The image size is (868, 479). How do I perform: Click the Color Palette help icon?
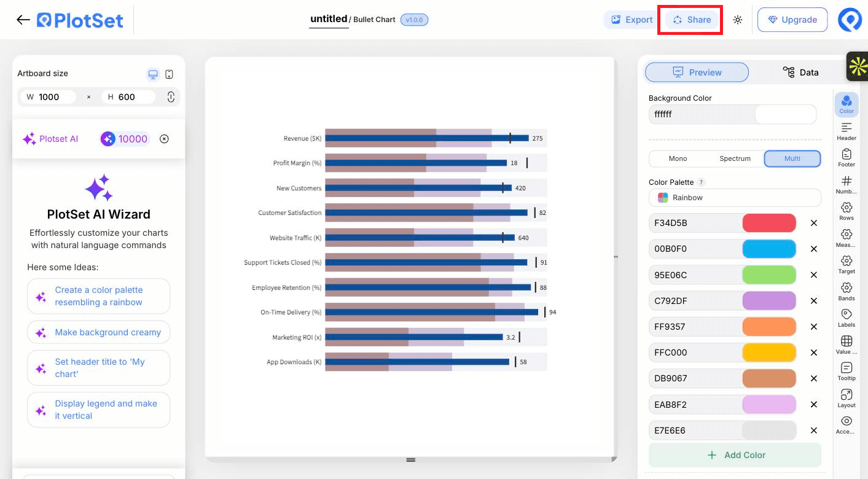(702, 182)
